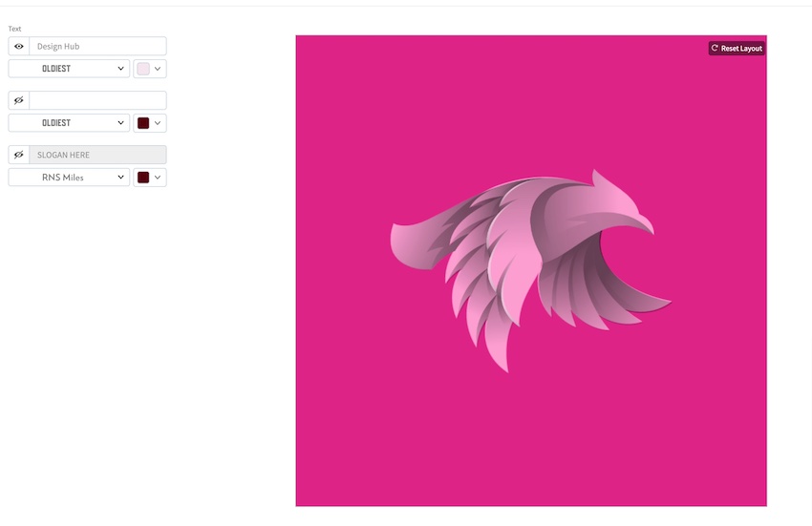Click dark red swatch beside RNS Miles

point(143,177)
